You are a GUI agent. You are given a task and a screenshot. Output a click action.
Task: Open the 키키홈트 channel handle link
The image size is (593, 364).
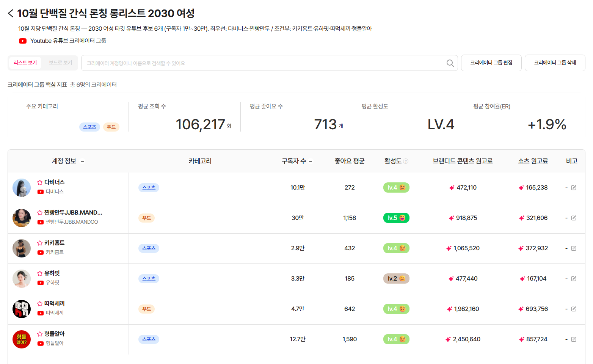pos(55,253)
